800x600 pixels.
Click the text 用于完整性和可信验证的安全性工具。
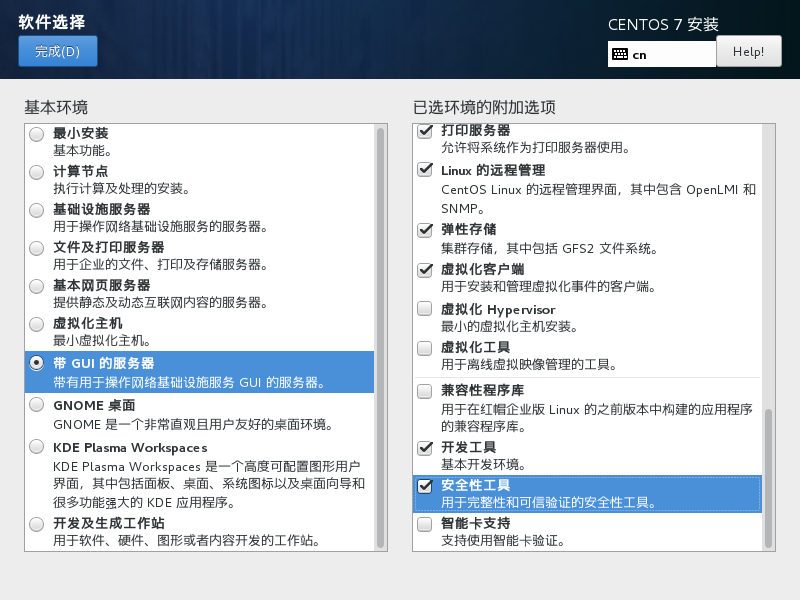pos(549,502)
